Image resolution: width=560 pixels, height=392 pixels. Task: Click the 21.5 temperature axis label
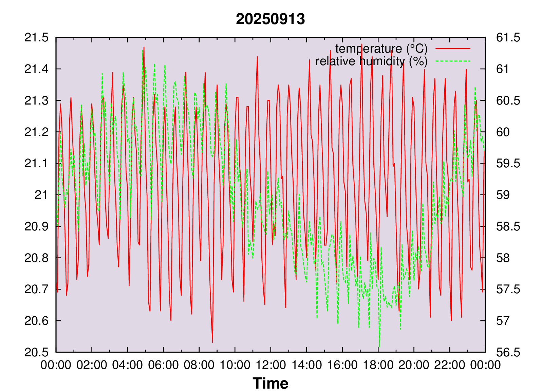coord(36,38)
